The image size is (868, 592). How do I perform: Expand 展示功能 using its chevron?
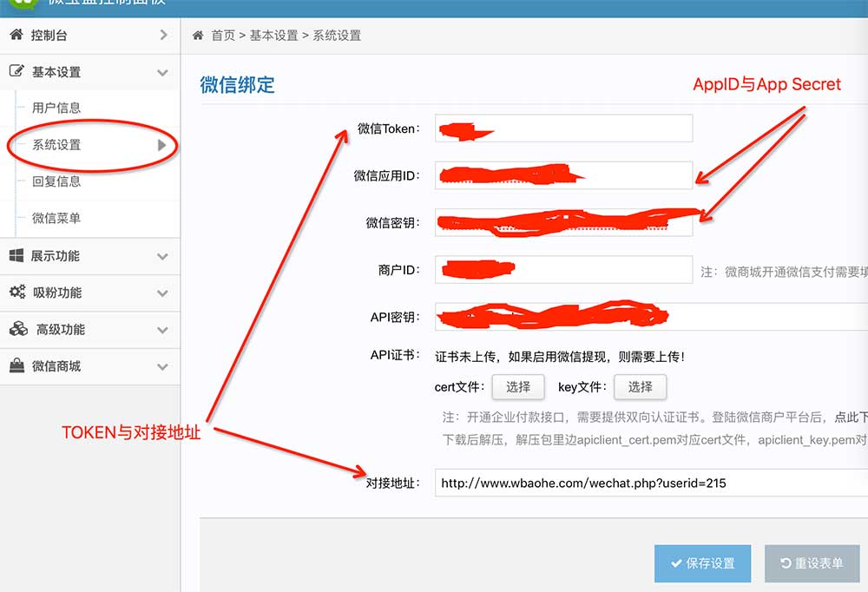162,256
